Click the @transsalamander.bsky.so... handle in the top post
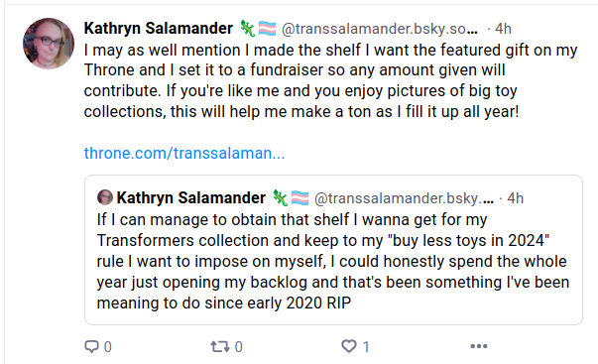The width and height of the screenshot is (598, 364). click(380, 29)
